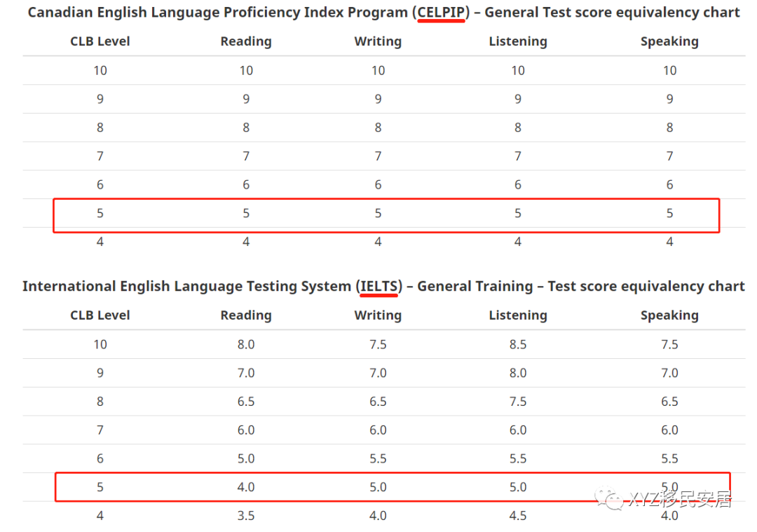Click IELTS Listening 5.5 for CLB 6
The image size is (757, 532).
click(518, 458)
